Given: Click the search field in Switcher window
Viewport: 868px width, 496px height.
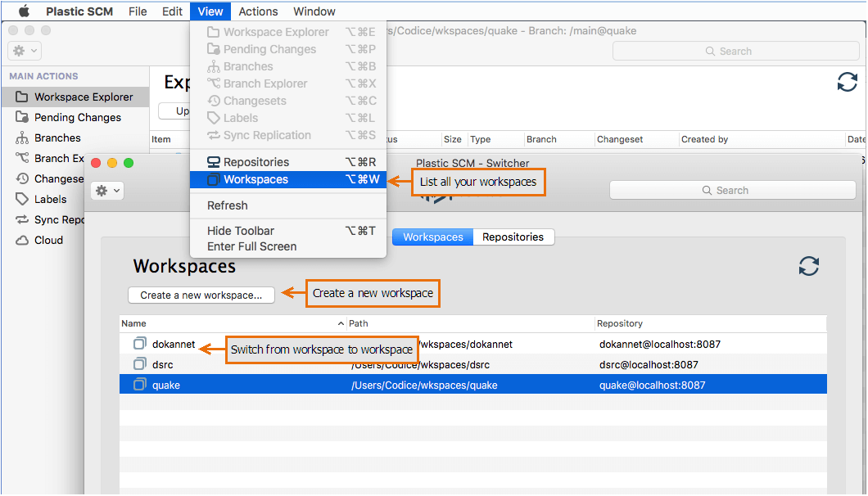Looking at the screenshot, I should pyautogui.click(x=732, y=191).
